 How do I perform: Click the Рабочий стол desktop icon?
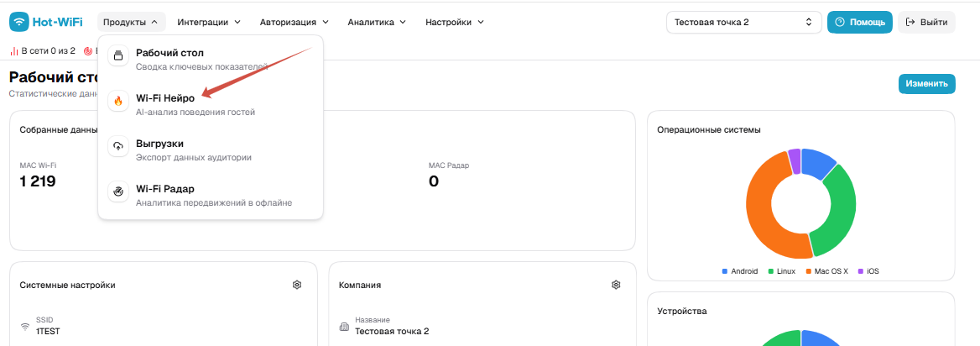coord(118,55)
